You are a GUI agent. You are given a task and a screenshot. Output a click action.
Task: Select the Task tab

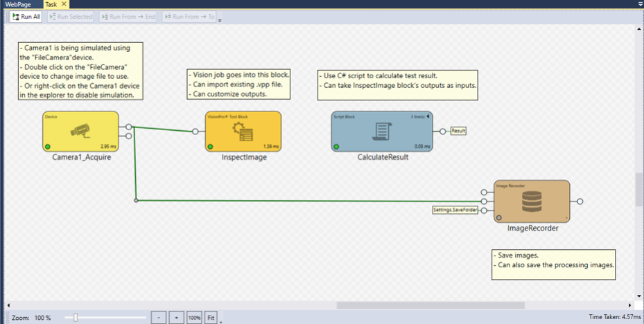[51, 4]
